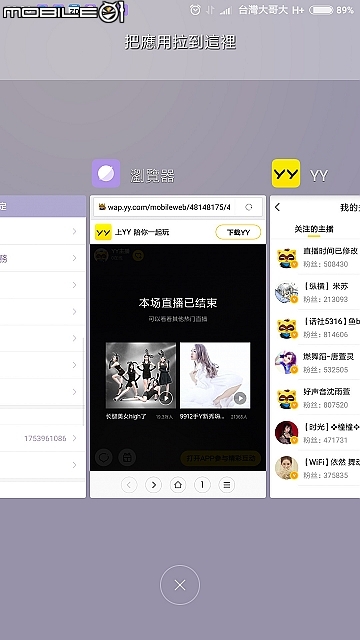Tap the 1753961086 value in settings card

45,438
